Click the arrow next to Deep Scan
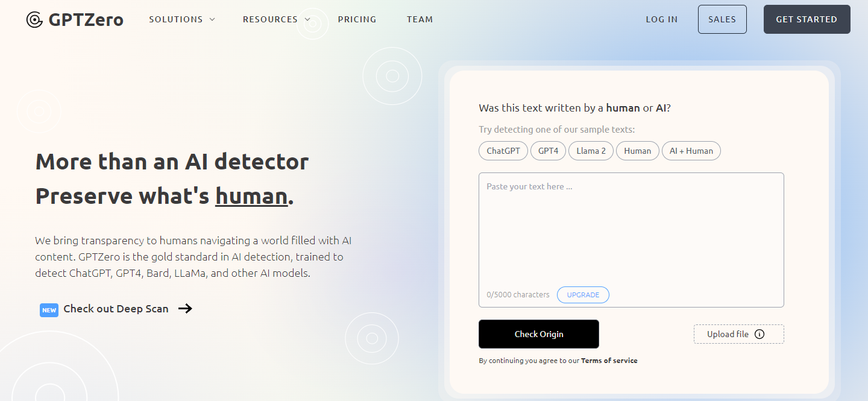The width and height of the screenshot is (868, 401). point(185,309)
